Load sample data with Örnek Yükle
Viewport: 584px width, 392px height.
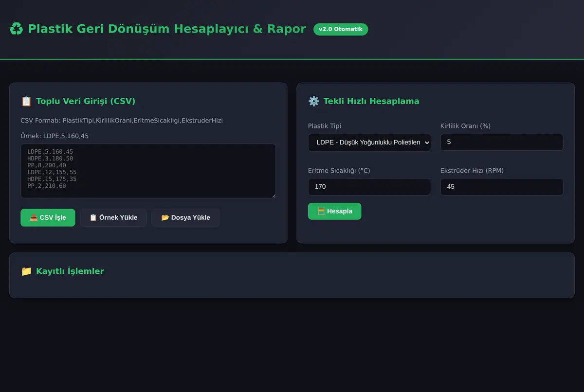[x=113, y=217]
